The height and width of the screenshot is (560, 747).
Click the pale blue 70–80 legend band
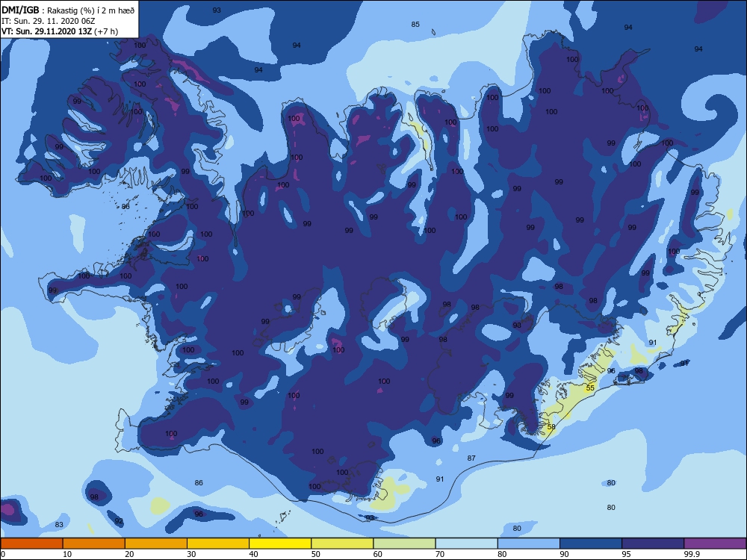(467, 544)
